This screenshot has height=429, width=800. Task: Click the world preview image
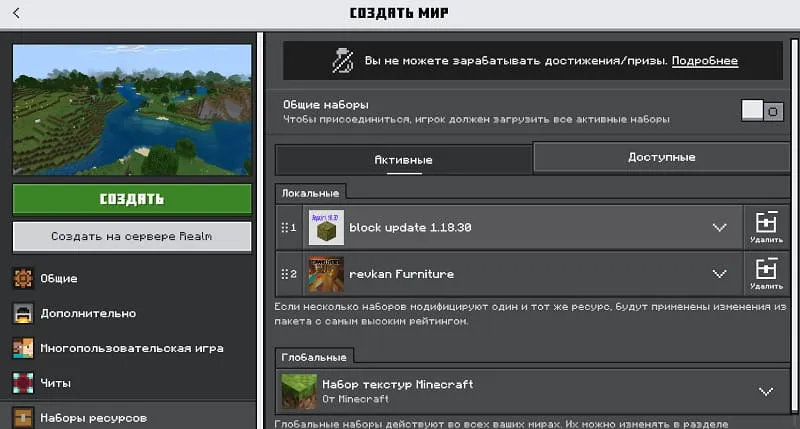tap(132, 110)
